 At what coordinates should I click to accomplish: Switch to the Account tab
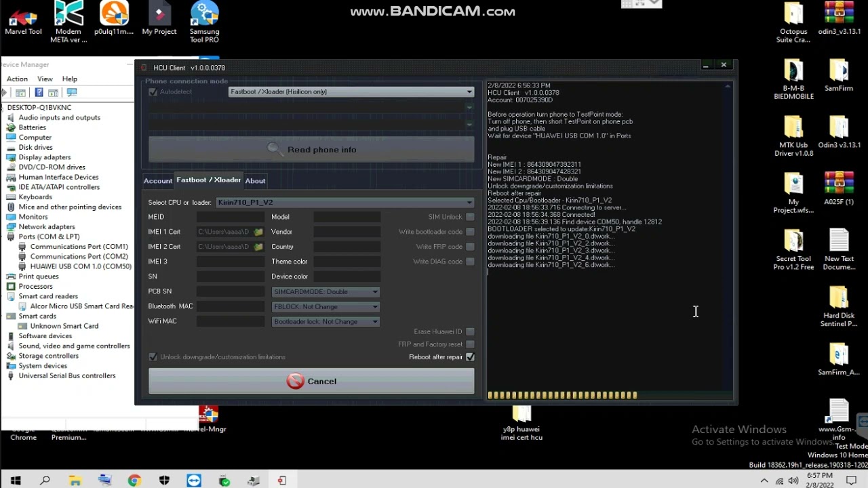pyautogui.click(x=158, y=181)
